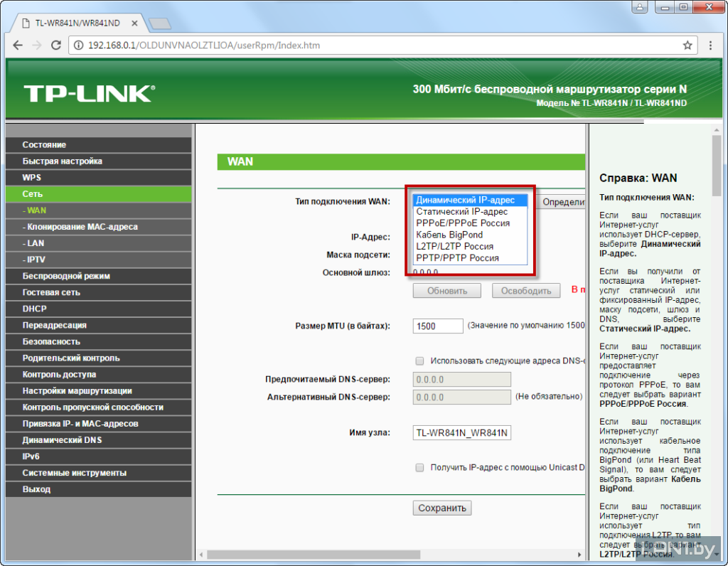The width and height of the screenshot is (728, 566).
Task: Select Динамический IP-адрес option
Action: click(x=470, y=200)
